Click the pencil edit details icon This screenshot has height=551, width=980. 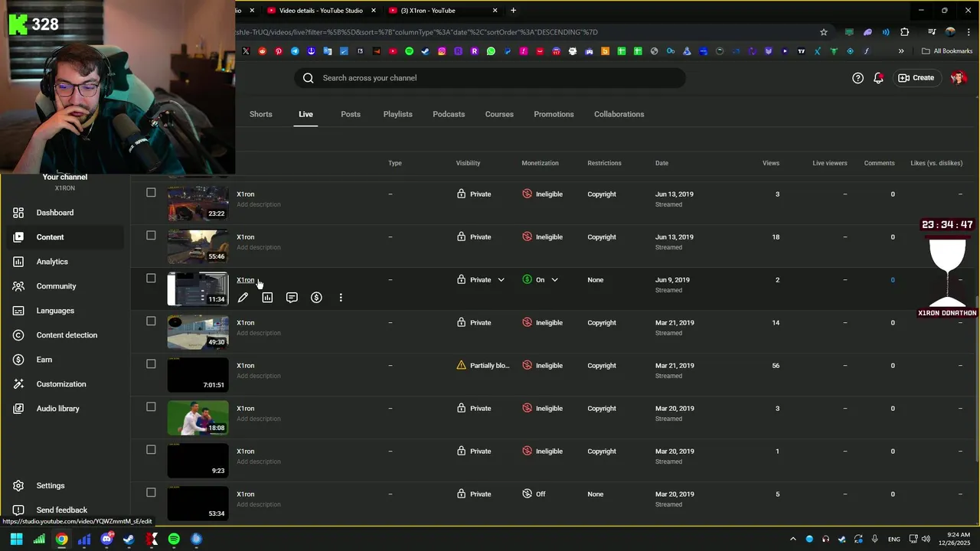243,298
